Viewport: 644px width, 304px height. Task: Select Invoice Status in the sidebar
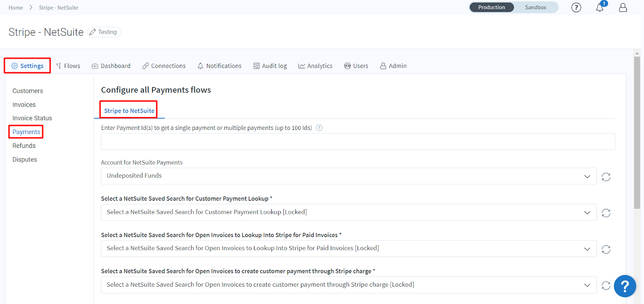(32, 118)
